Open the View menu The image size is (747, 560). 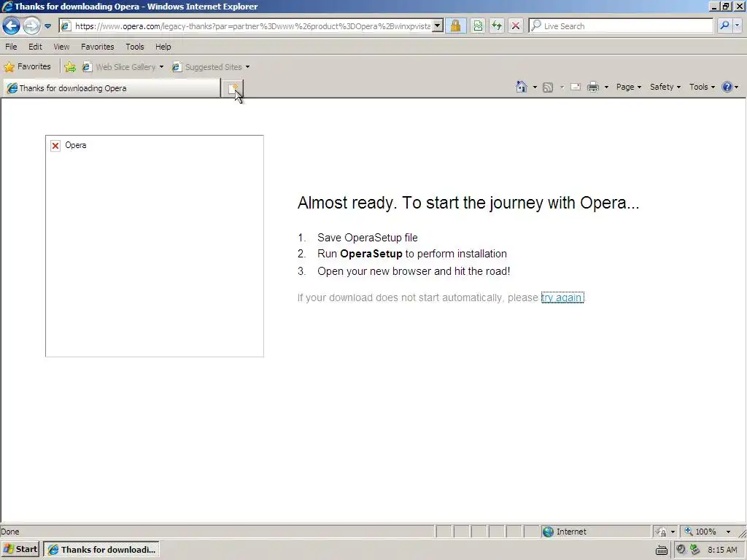(x=61, y=47)
